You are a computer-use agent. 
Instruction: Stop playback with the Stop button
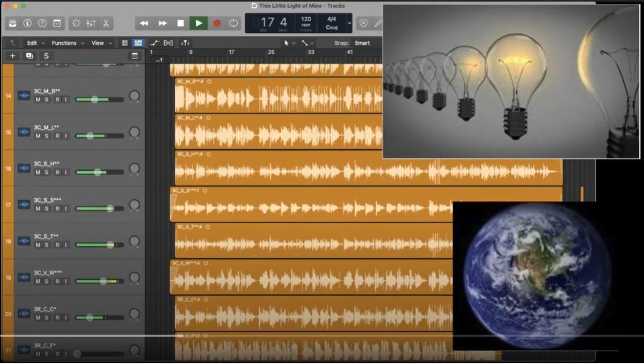[x=180, y=23]
